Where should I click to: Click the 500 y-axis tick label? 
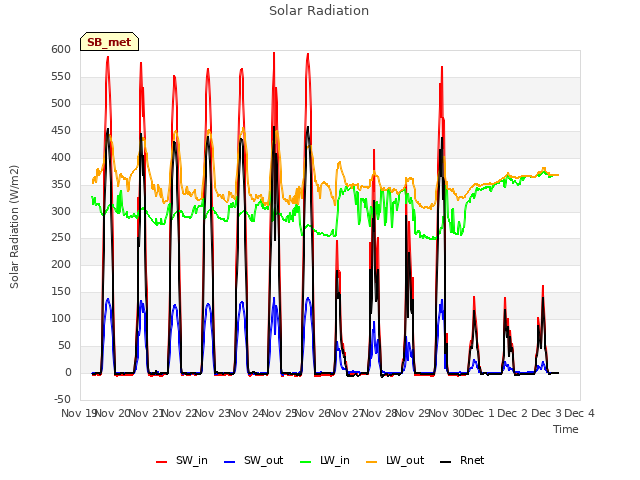[61, 103]
